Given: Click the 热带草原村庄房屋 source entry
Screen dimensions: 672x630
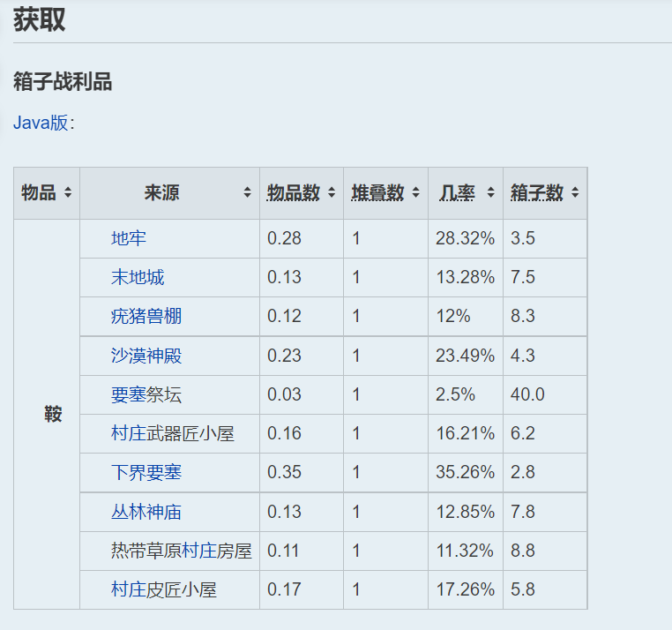Looking at the screenshot, I should coord(181,551).
